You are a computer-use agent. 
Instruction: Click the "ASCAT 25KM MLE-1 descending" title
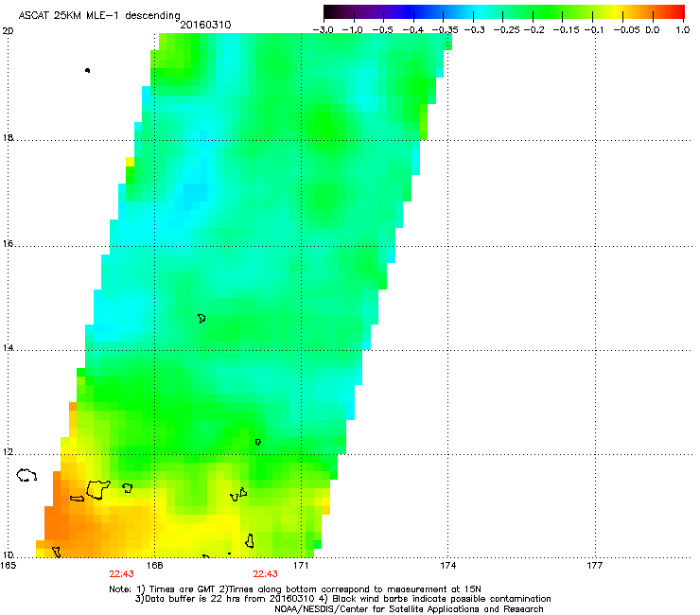[x=99, y=15]
